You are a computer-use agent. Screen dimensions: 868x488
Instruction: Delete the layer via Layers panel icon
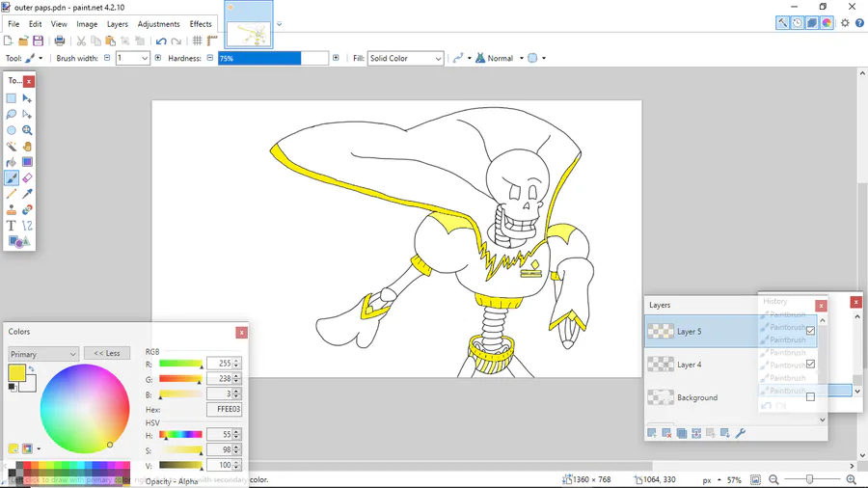(666, 433)
